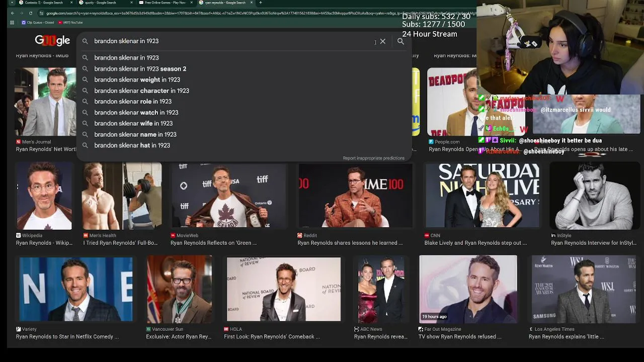The height and width of the screenshot is (362, 644).
Task: Select suggestion 'brandon sklenar hat in 1923'
Action: pyautogui.click(x=244, y=145)
